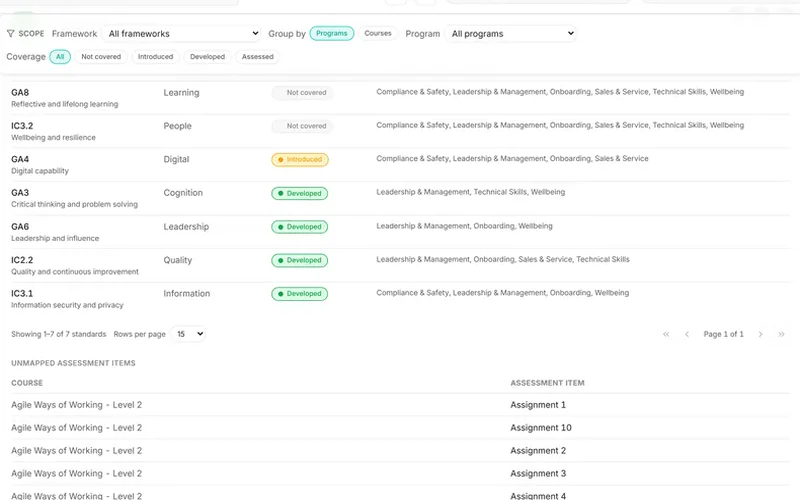The image size is (800, 500).
Task: Open the Framework dropdown
Action: pyautogui.click(x=182, y=34)
